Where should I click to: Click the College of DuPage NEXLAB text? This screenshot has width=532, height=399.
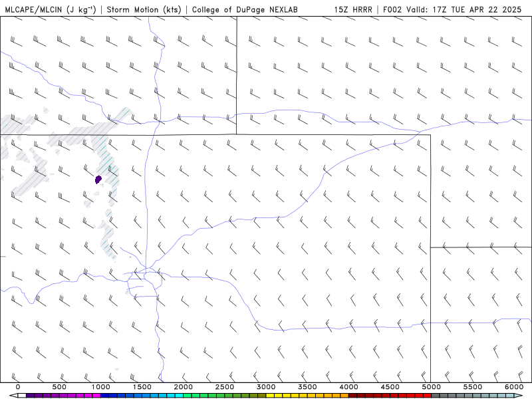245,9
